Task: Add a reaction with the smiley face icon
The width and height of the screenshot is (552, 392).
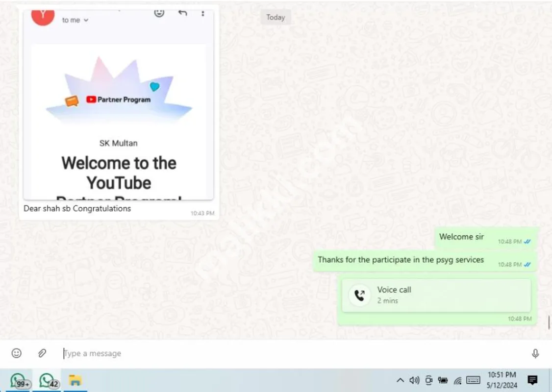Action: point(158,13)
